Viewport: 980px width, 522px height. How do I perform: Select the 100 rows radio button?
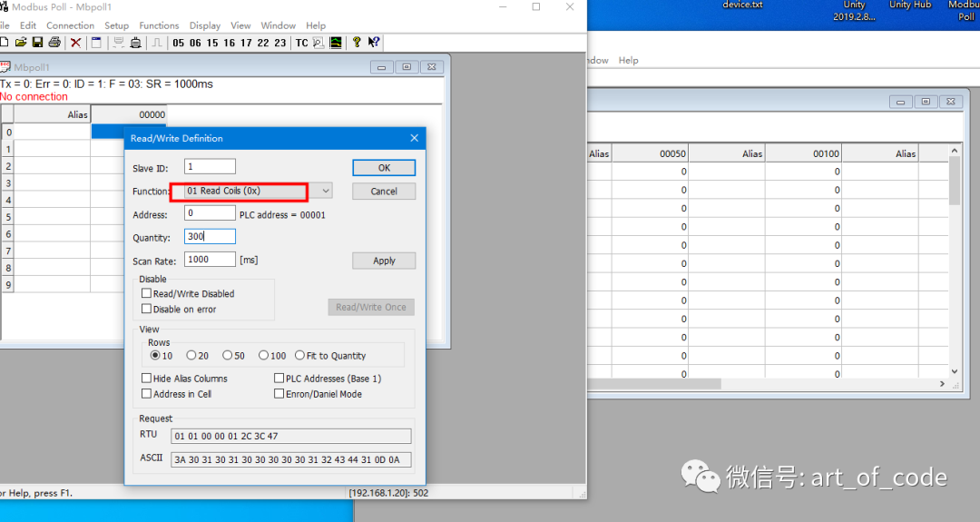[264, 355]
